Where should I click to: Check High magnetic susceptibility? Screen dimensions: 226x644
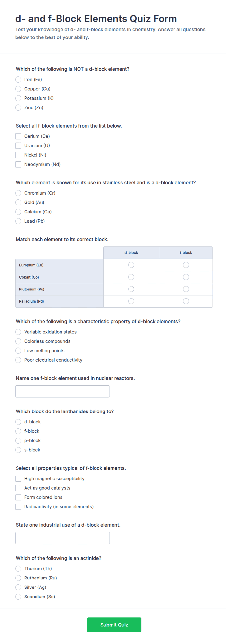pos(18,478)
